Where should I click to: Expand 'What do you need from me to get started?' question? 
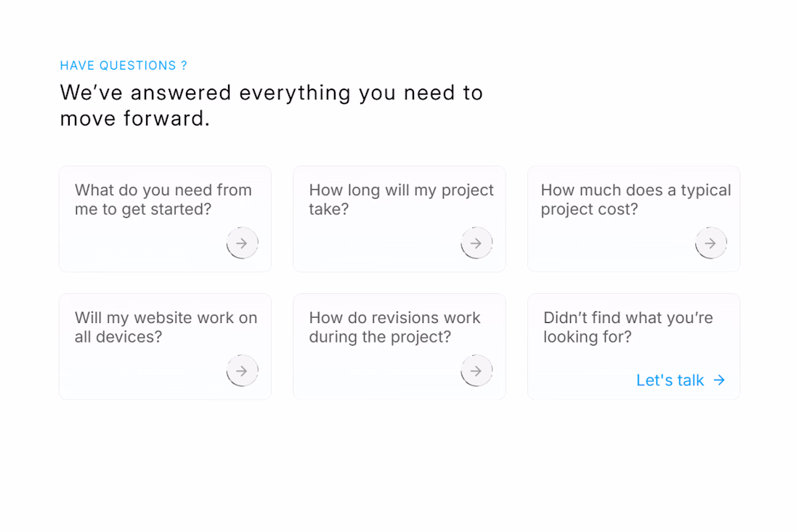(163, 200)
